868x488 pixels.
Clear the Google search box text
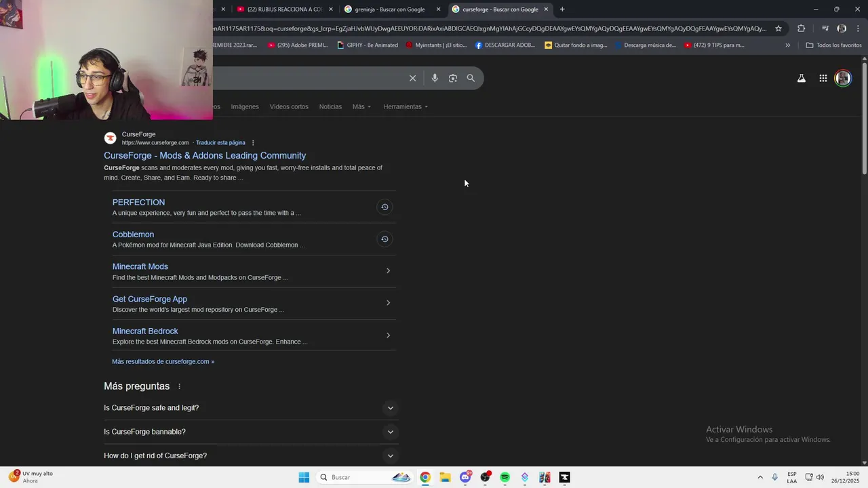[x=412, y=78]
